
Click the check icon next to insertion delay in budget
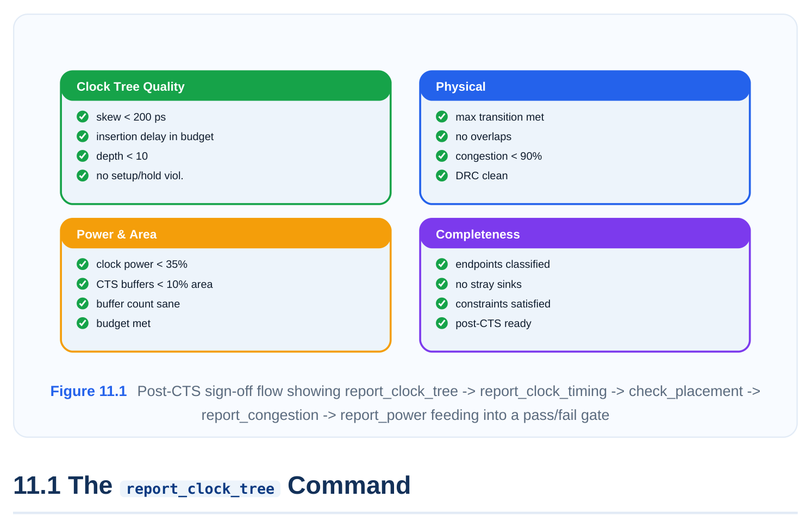coord(83,136)
